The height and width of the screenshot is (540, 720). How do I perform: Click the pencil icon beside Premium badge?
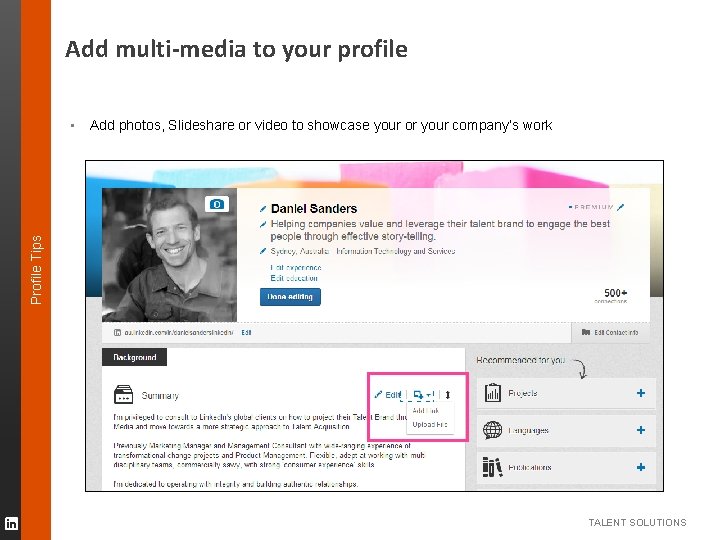(x=621, y=207)
